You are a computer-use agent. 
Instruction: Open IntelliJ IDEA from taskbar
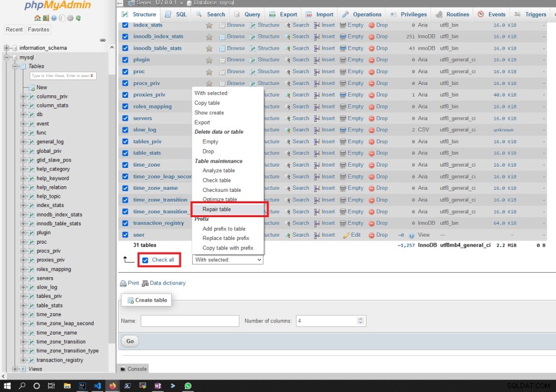click(82, 386)
